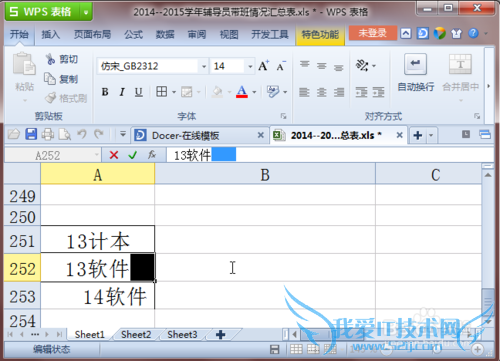Click the new document tab plus button
The width and height of the screenshot is (500, 361).
(417, 135)
